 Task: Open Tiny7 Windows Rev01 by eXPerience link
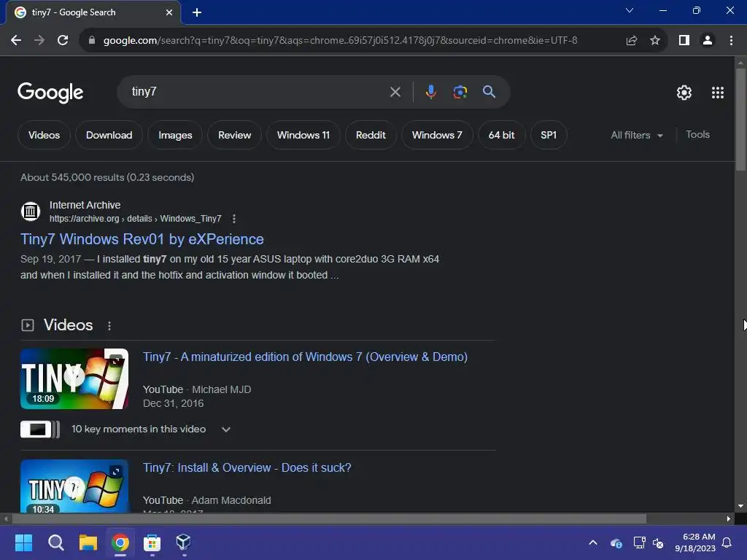click(142, 239)
